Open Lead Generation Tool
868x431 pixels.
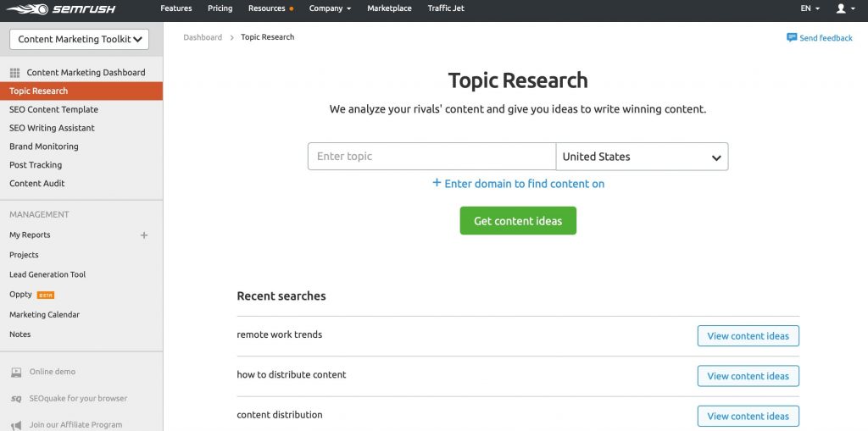click(47, 274)
